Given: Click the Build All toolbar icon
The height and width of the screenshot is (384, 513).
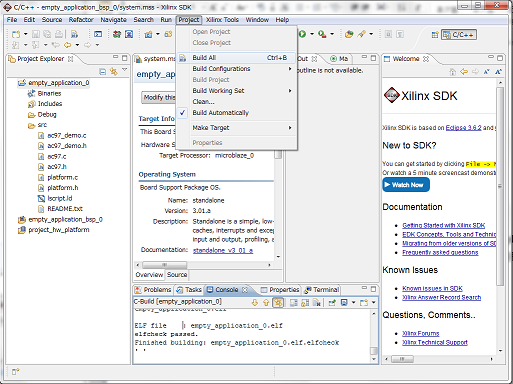Looking at the screenshot, I should coord(74,34).
